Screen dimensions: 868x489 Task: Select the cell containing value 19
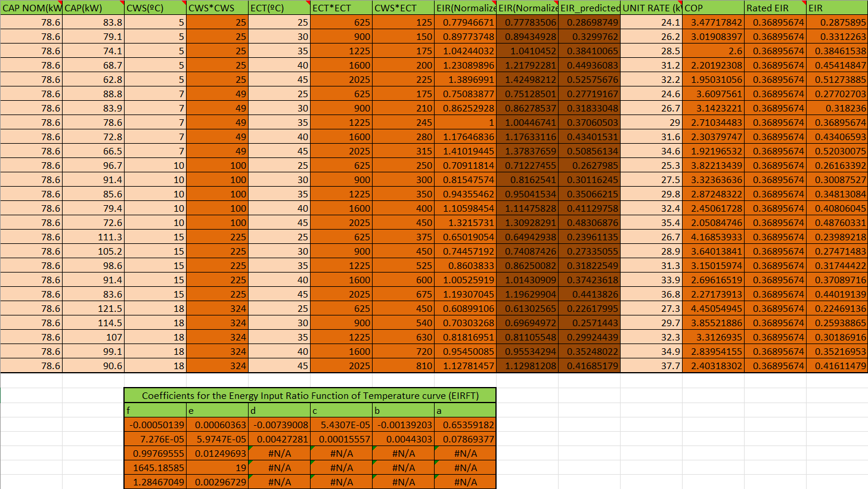[217, 468]
